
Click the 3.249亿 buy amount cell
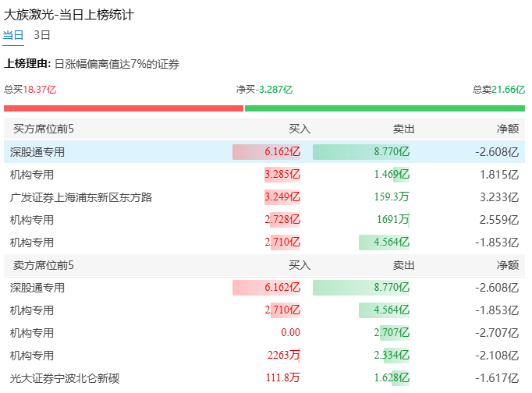(282, 197)
